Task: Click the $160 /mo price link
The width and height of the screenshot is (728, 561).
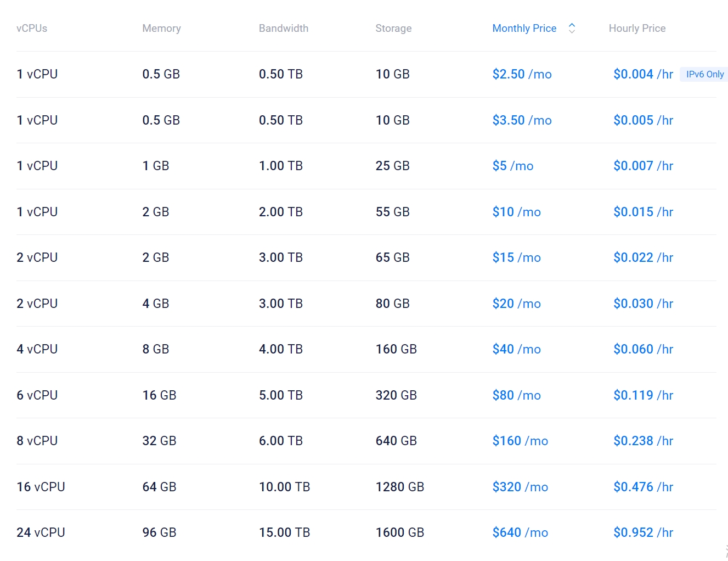Action: coord(520,441)
